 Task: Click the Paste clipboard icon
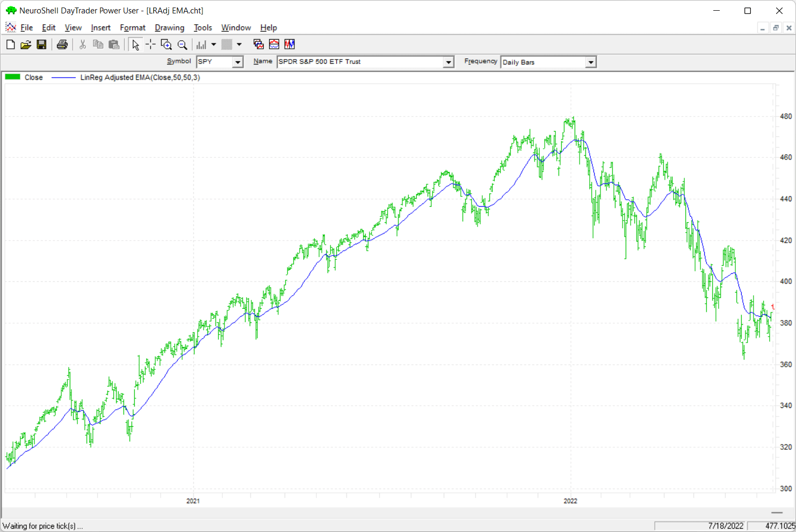114,45
